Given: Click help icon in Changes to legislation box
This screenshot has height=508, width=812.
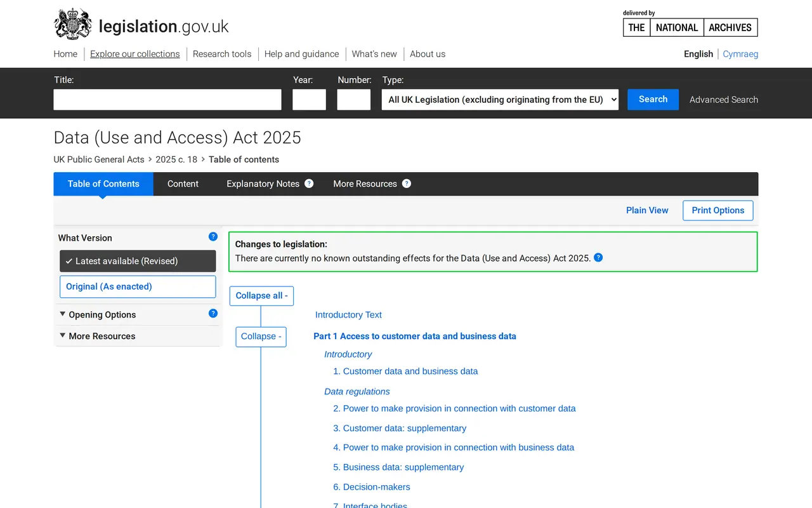Looking at the screenshot, I should 598,258.
